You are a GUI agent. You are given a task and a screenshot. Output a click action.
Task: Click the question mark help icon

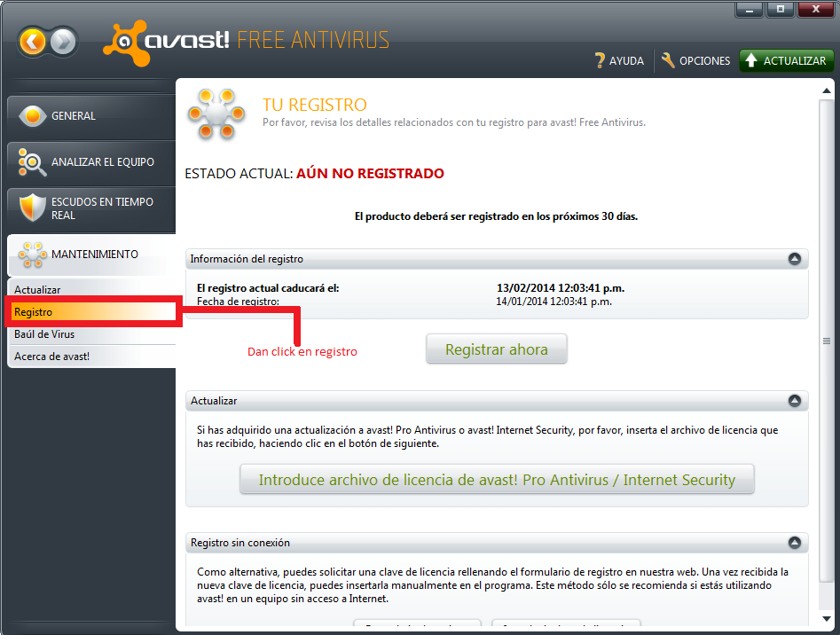[x=600, y=60]
